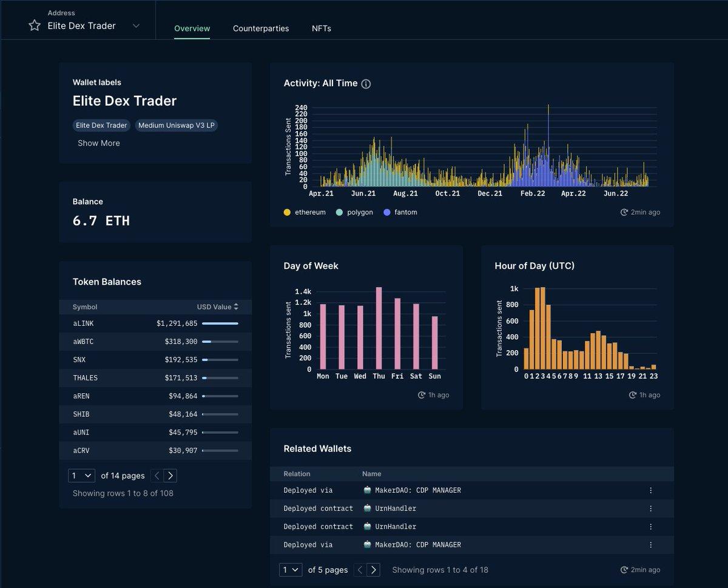Click the Activity info icon
Viewport: 728px width, 588px height.
tap(366, 84)
